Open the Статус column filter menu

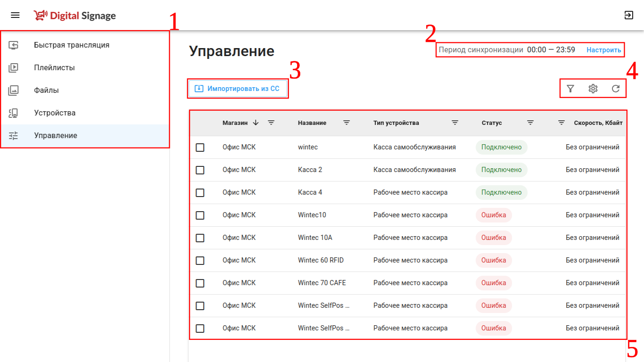coord(530,123)
